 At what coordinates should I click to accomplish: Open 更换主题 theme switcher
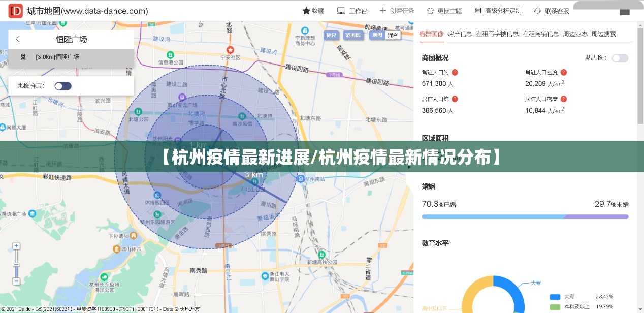pos(430,11)
